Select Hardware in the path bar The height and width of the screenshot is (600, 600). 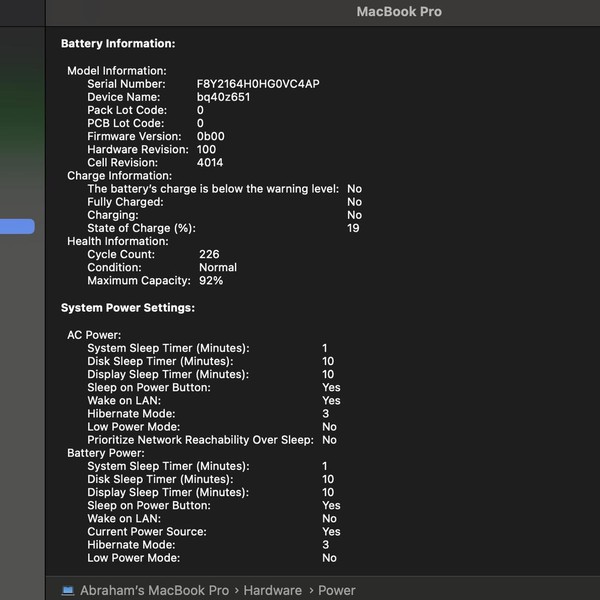click(x=272, y=590)
